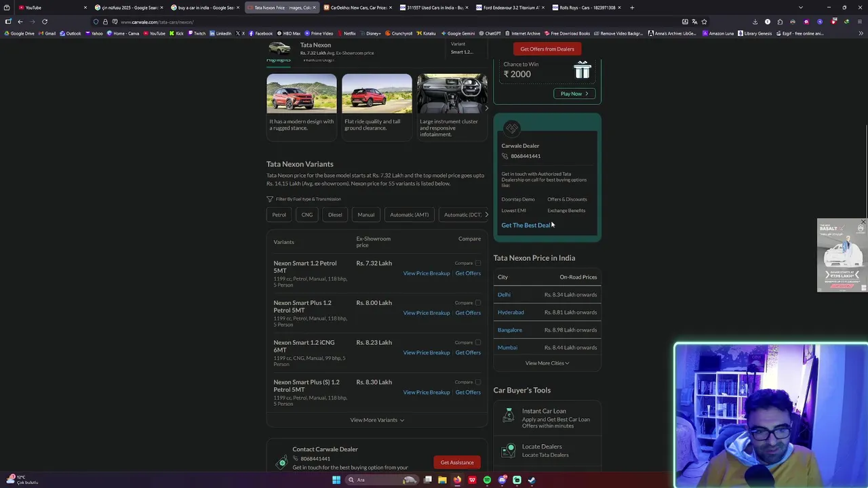Image resolution: width=868 pixels, height=488 pixels.
Task: Switch to the Rolls Royce Cars tab
Action: click(587, 7)
